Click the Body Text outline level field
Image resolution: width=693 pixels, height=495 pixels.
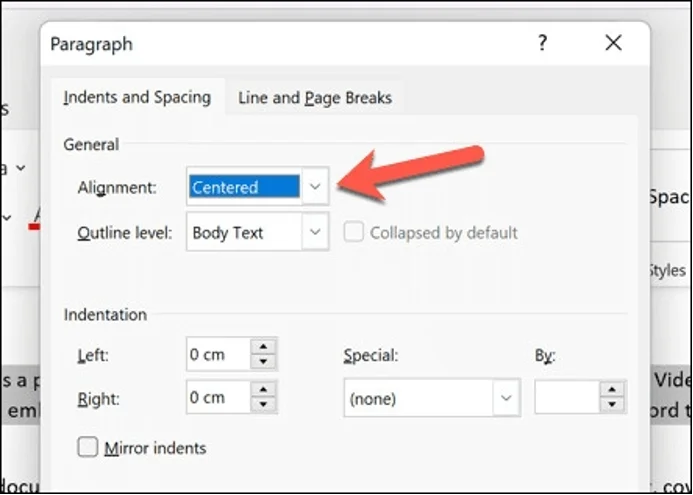(243, 233)
